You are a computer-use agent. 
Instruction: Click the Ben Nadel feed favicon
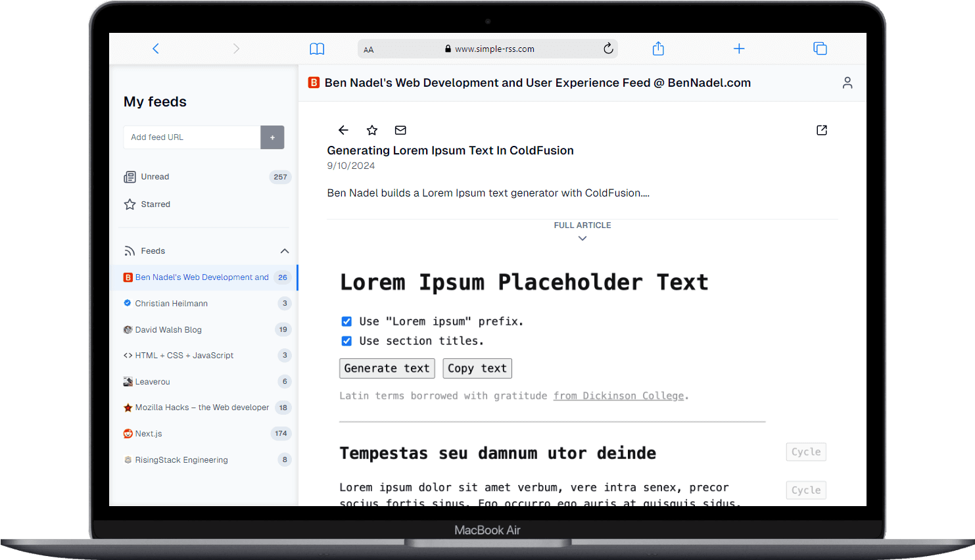(128, 277)
